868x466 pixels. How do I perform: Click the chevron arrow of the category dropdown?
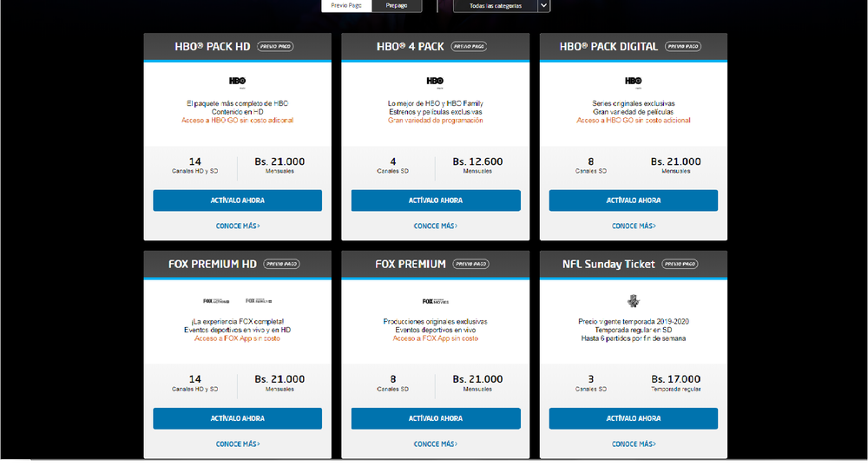click(543, 5)
